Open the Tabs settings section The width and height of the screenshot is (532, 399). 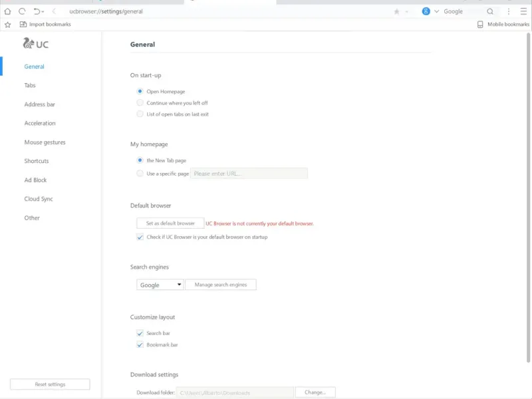(x=30, y=85)
